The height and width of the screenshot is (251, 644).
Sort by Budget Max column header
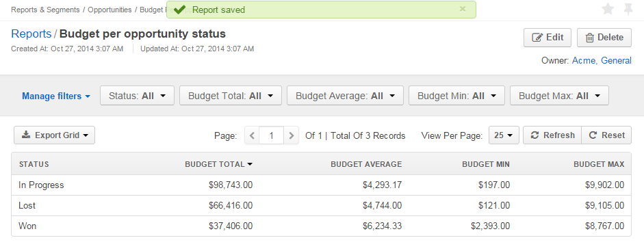tap(600, 164)
